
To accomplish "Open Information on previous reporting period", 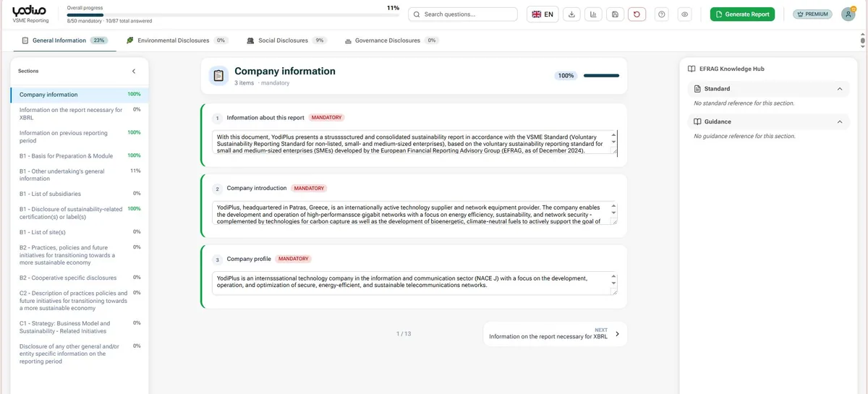I will pyautogui.click(x=80, y=137).
